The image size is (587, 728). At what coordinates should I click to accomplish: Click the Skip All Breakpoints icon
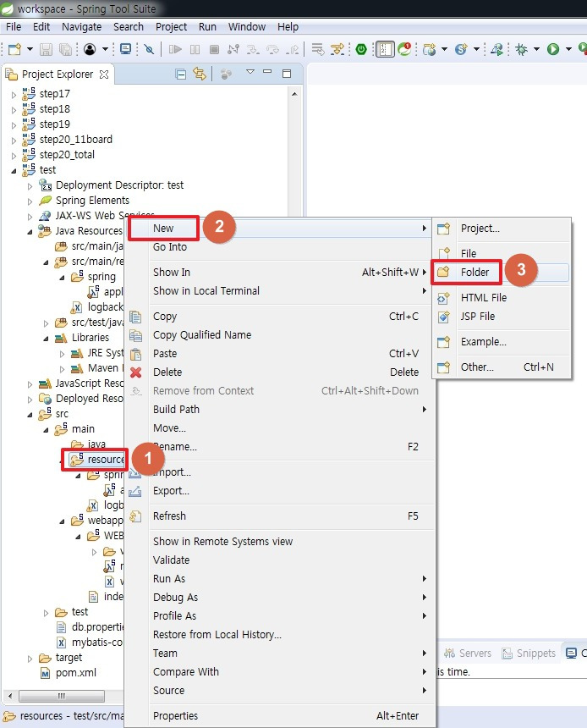[149, 49]
